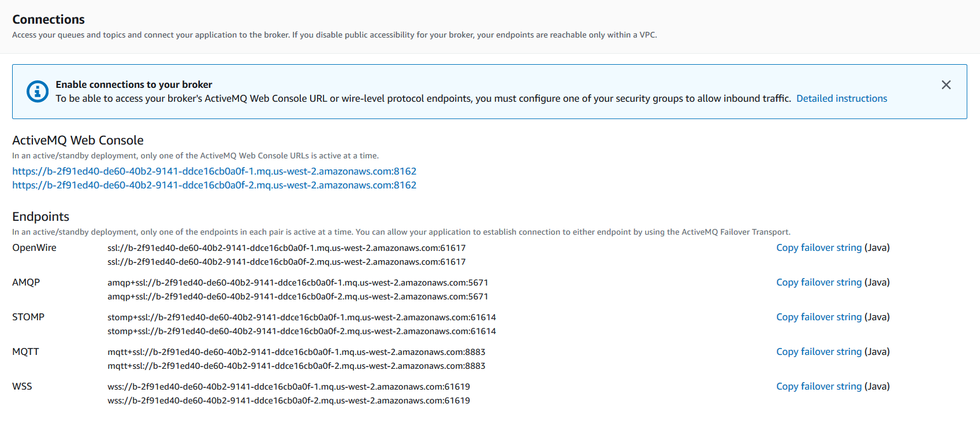Screen dimensions: 980x437
Task: Click the second STOMP endpoint address
Action: coord(301,331)
